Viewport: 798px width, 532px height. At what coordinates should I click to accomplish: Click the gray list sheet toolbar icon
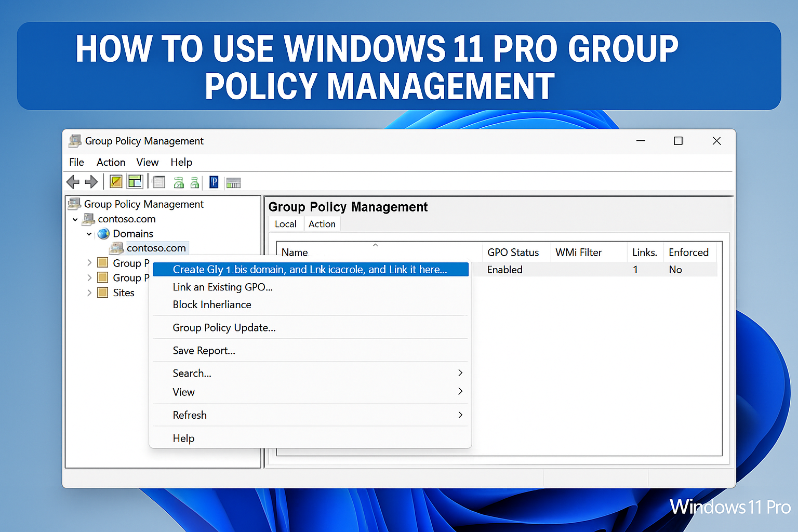(x=159, y=182)
